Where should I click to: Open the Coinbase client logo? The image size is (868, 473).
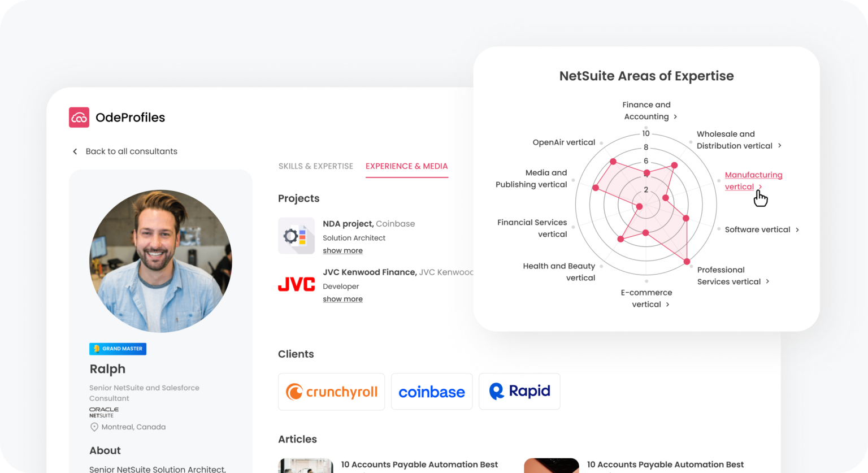click(432, 392)
